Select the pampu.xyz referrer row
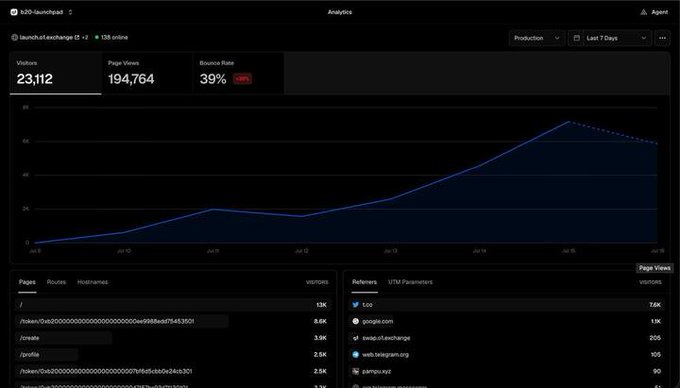Screen dimensions: 680x388 pos(507,371)
